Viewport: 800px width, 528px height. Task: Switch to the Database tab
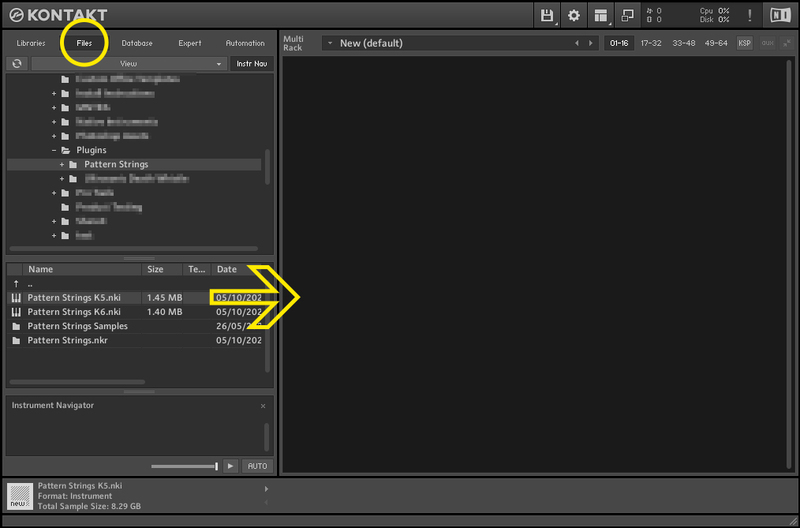click(137, 43)
